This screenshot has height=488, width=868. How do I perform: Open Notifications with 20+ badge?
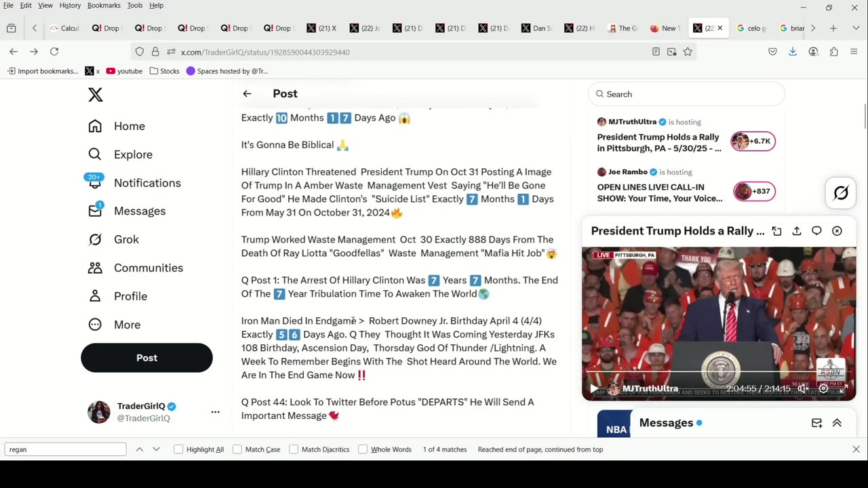click(x=134, y=183)
